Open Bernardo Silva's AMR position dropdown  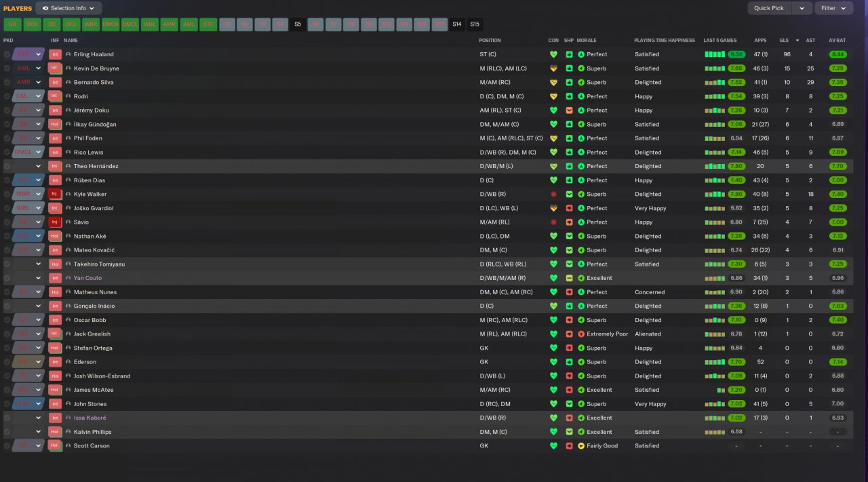click(28, 83)
